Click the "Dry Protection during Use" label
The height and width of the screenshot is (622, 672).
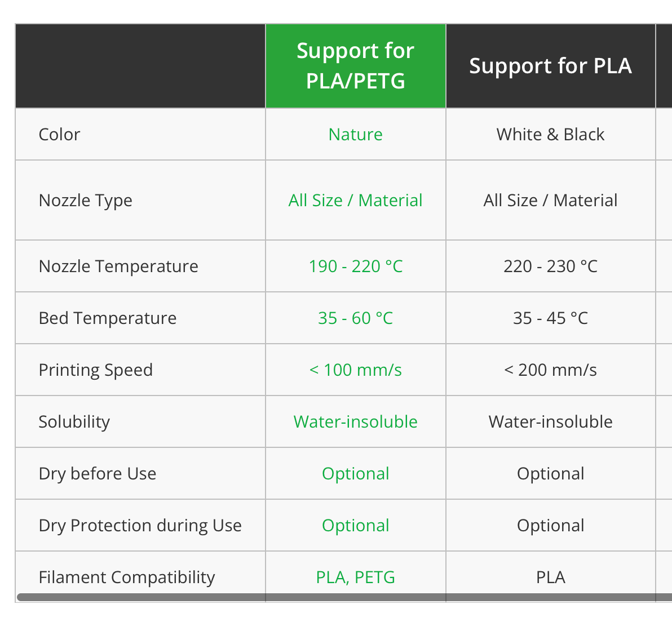[140, 526]
